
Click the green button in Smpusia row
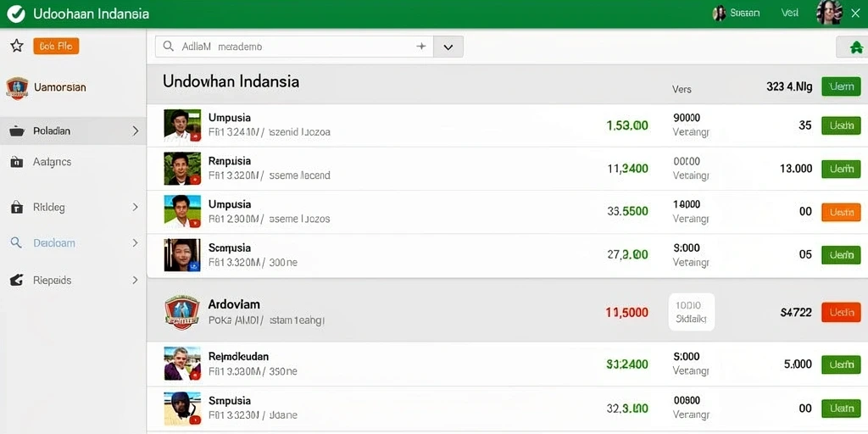click(841, 409)
